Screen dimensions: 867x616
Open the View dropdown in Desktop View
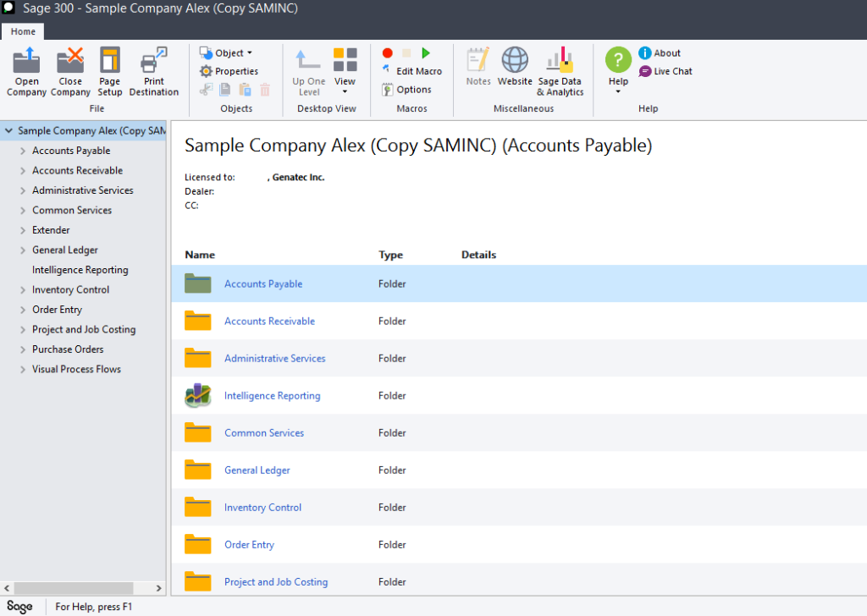tap(345, 72)
